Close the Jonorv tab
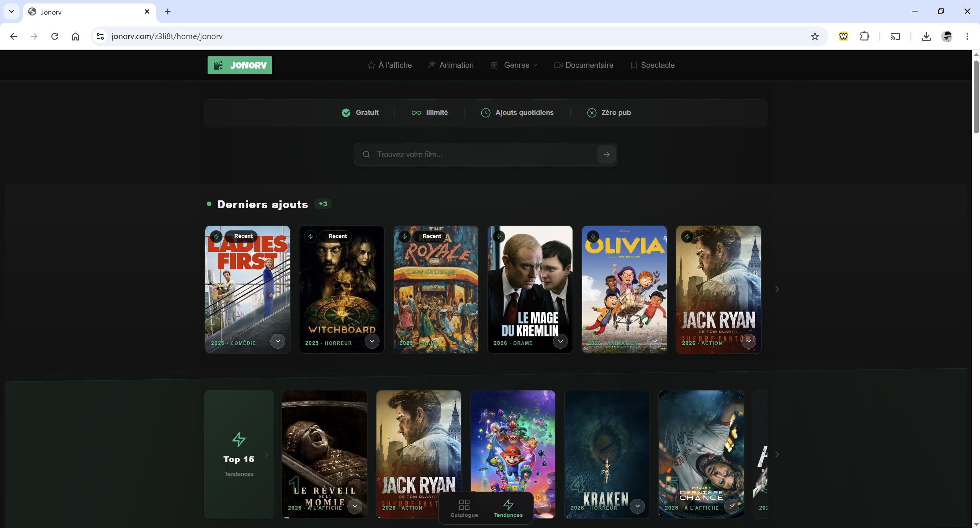This screenshot has height=528, width=980. point(147,11)
